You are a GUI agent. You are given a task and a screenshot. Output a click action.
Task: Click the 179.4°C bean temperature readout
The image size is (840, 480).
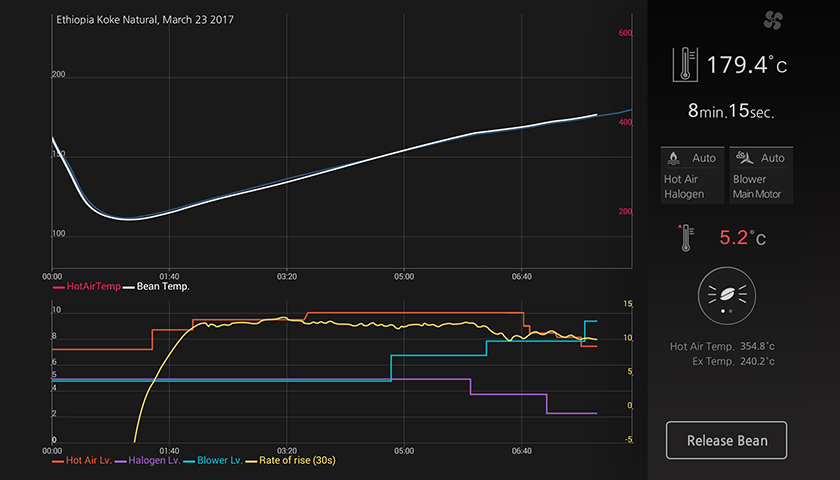click(746, 66)
